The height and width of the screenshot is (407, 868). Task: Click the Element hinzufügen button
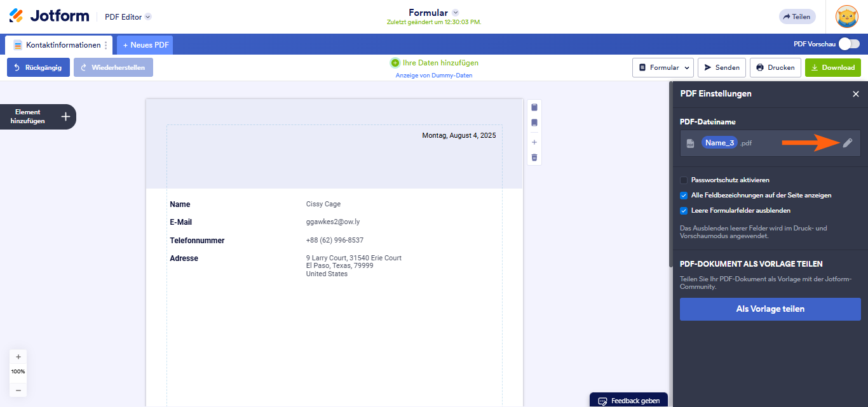pyautogui.click(x=37, y=117)
